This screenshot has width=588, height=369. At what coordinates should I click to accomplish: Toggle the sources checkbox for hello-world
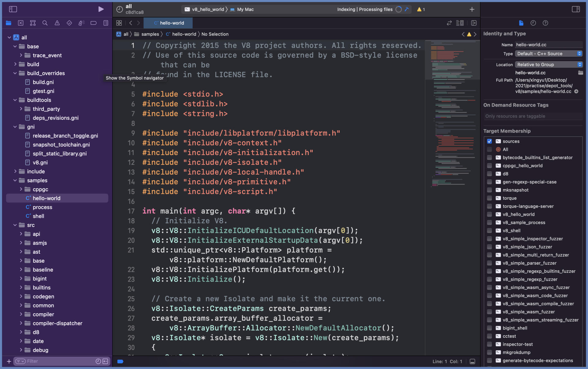[488, 141]
